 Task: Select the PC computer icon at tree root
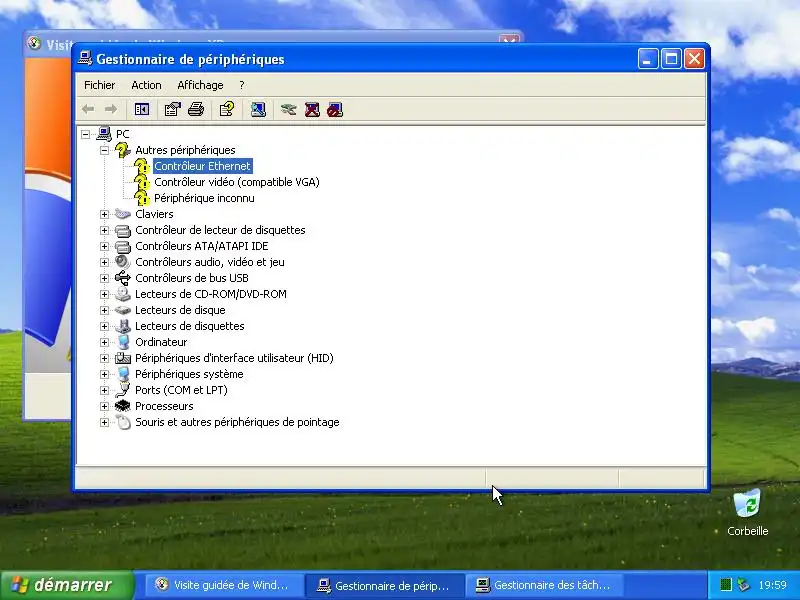pyautogui.click(x=104, y=134)
